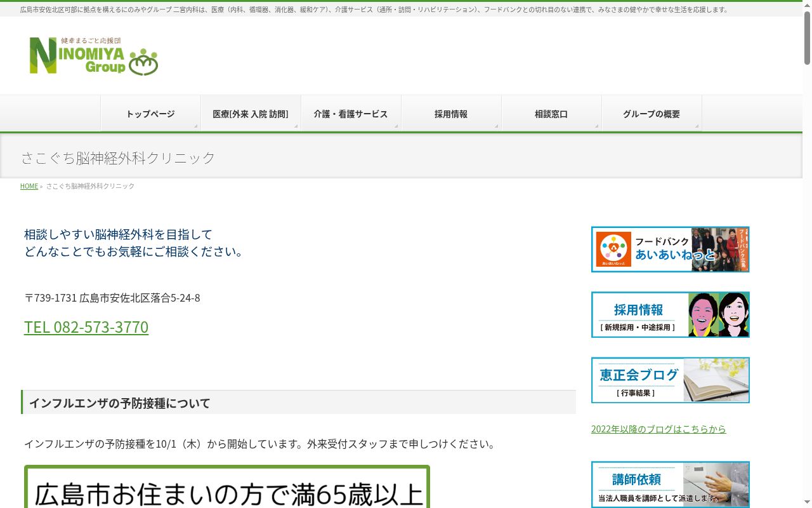Follow 2022年以降のブログはこちらから link

tap(658, 429)
